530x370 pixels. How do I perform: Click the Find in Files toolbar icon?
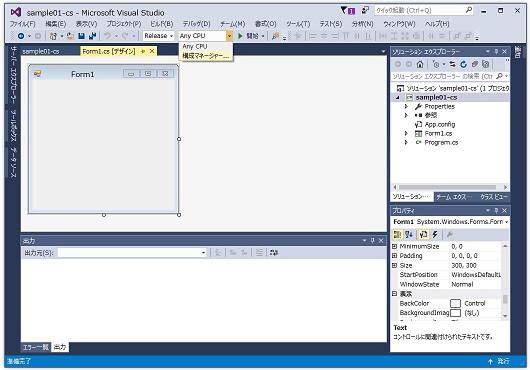tap(276, 36)
